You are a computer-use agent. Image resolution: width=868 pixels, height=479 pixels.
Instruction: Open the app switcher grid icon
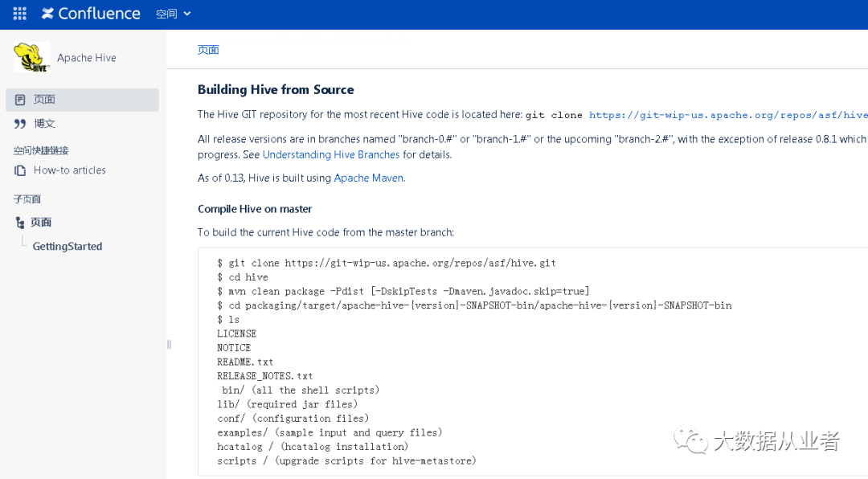pyautogui.click(x=19, y=14)
